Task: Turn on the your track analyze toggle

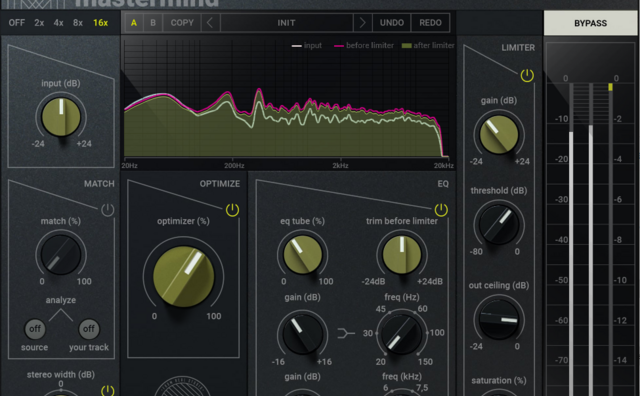Action: pos(89,329)
